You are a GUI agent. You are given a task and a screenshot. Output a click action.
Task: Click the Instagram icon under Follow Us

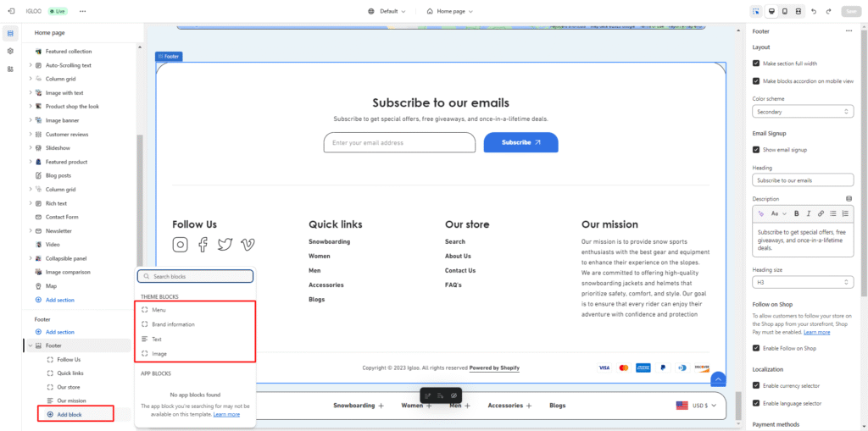[x=180, y=245]
